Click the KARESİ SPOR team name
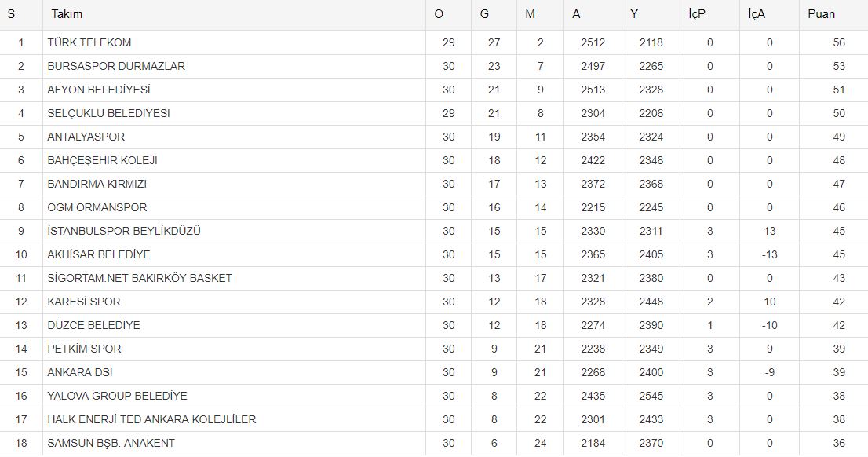The height and width of the screenshot is (457, 868). click(84, 302)
